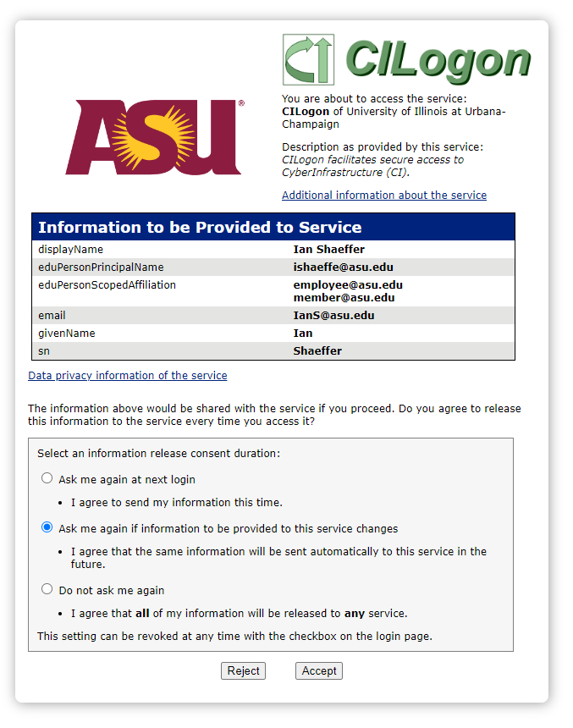Image resolution: width=573 pixels, height=728 pixels.
Task: Choose the "Do not ask me again" radio
Action: pos(47,589)
